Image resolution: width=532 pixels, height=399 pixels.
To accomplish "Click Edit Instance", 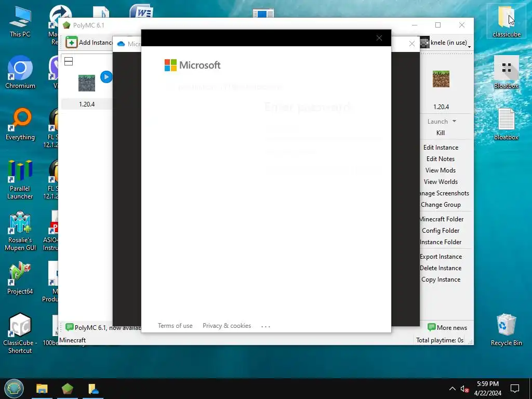I will click(441, 147).
